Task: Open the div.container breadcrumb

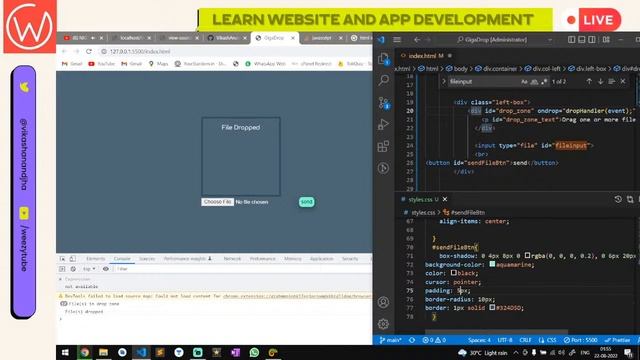Action: pyautogui.click(x=497, y=69)
